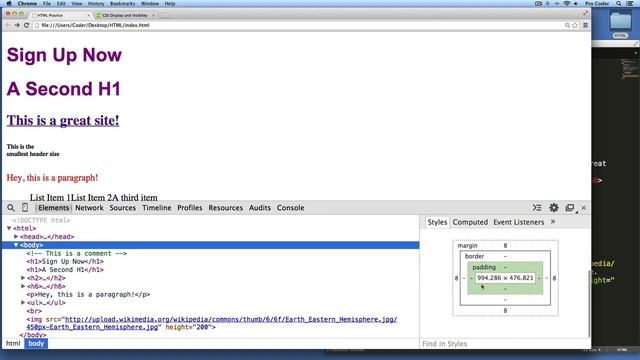This screenshot has height=360, width=640.
Task: Open the File menu
Action: coord(47,3)
